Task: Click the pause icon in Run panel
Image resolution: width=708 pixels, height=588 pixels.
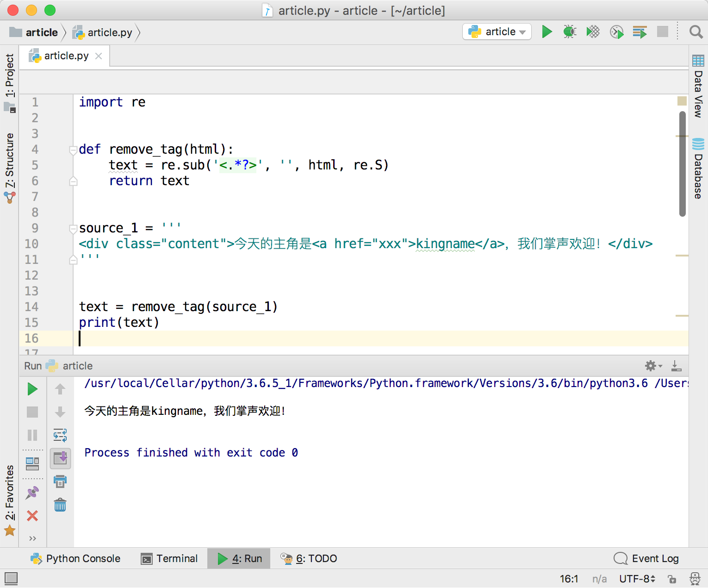Action: (x=32, y=435)
